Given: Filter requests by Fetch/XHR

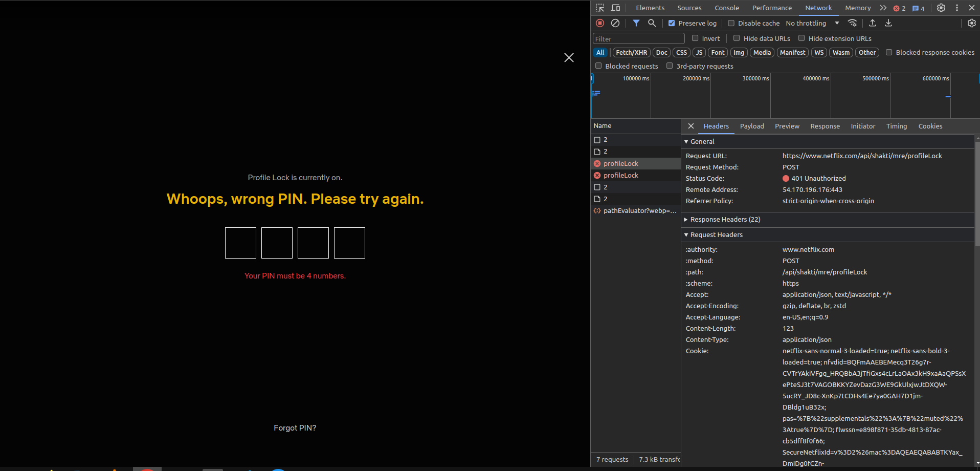Looking at the screenshot, I should 631,52.
